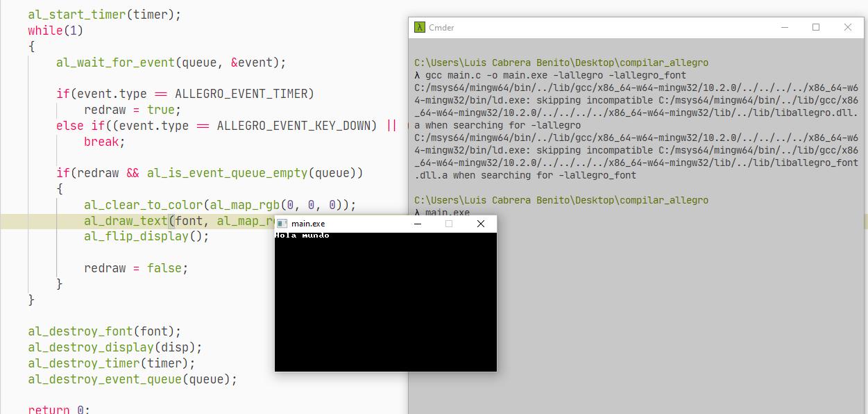This screenshot has height=414, width=868.
Task: Click the al_flip_display() code line
Action: click(x=146, y=236)
